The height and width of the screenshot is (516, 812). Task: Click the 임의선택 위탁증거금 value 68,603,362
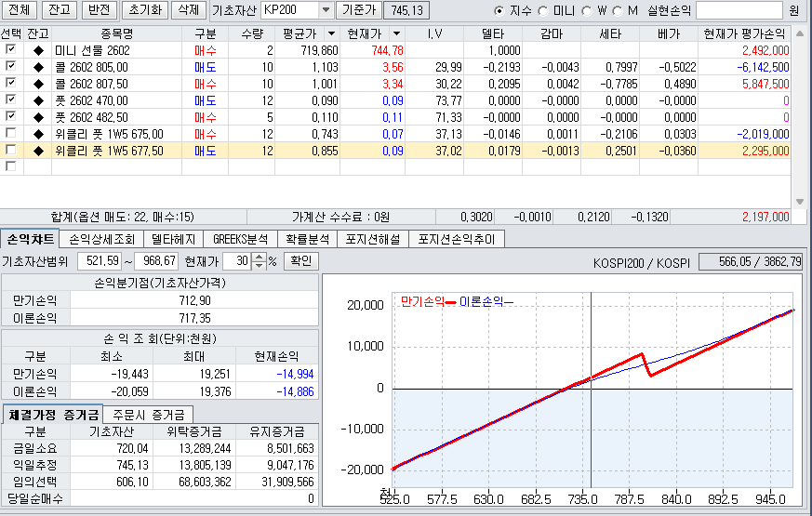click(x=205, y=482)
